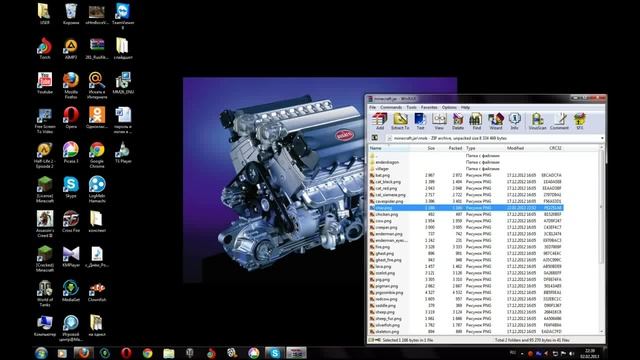Image resolution: width=640 pixels, height=360 pixels.
Task: Select the Clownfish desktop shortcut
Action: pos(97,291)
